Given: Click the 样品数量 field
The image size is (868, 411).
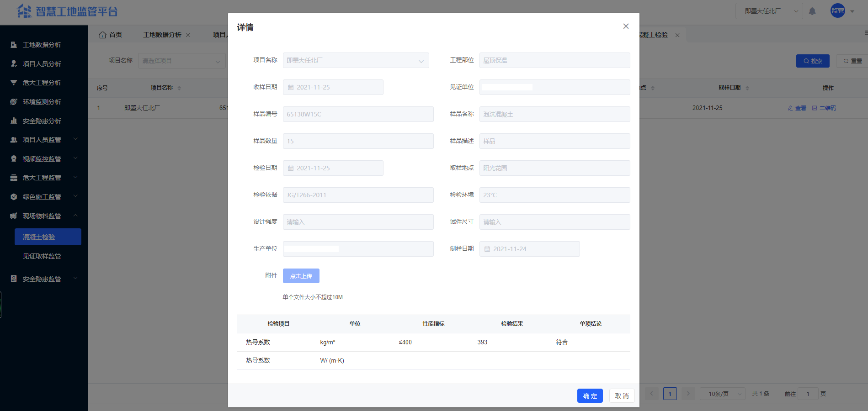Looking at the screenshot, I should (x=358, y=141).
